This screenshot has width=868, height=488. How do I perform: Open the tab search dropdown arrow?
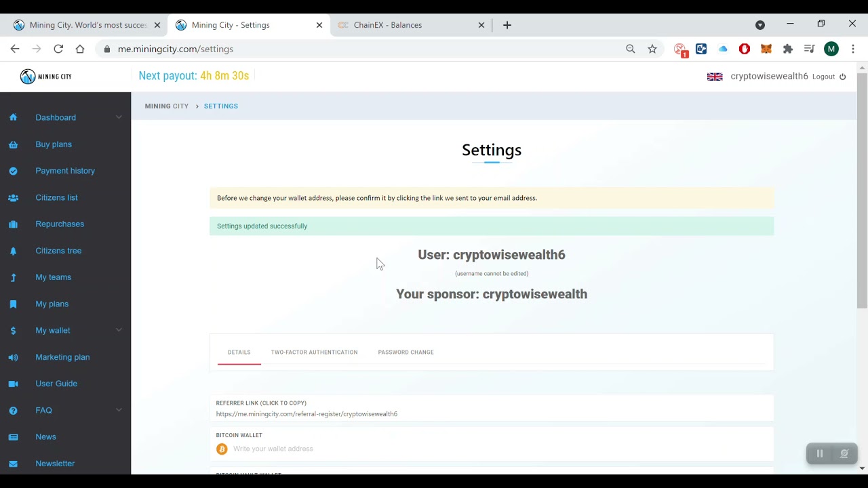pyautogui.click(x=760, y=25)
